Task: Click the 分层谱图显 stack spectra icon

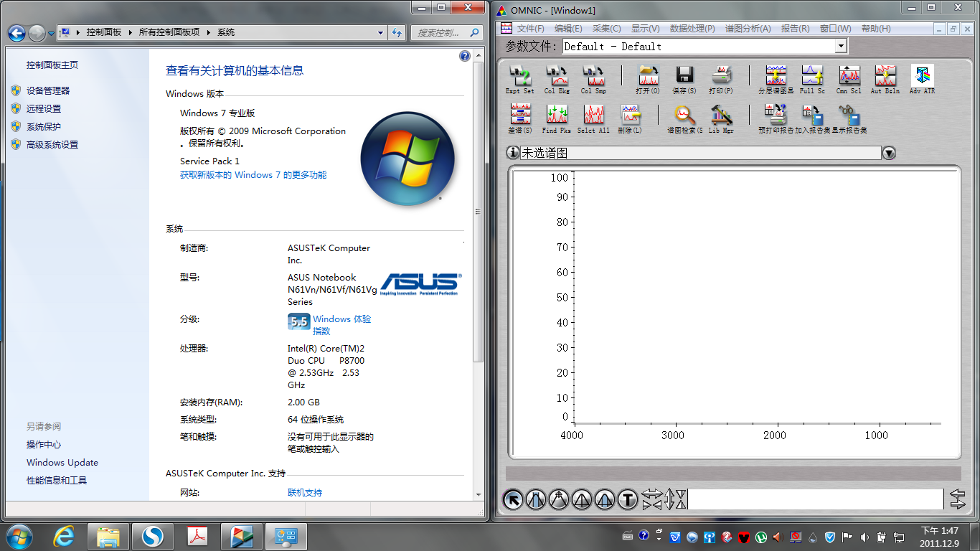Action: point(776,79)
